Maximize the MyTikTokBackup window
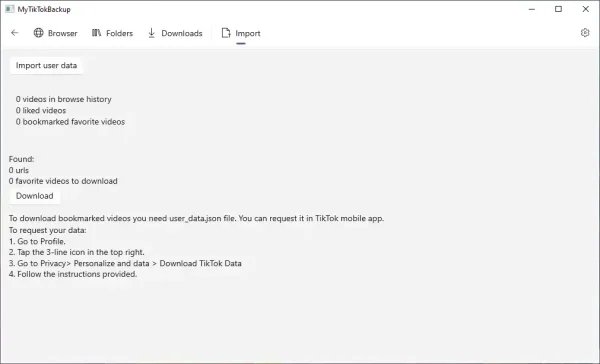 pos(558,9)
